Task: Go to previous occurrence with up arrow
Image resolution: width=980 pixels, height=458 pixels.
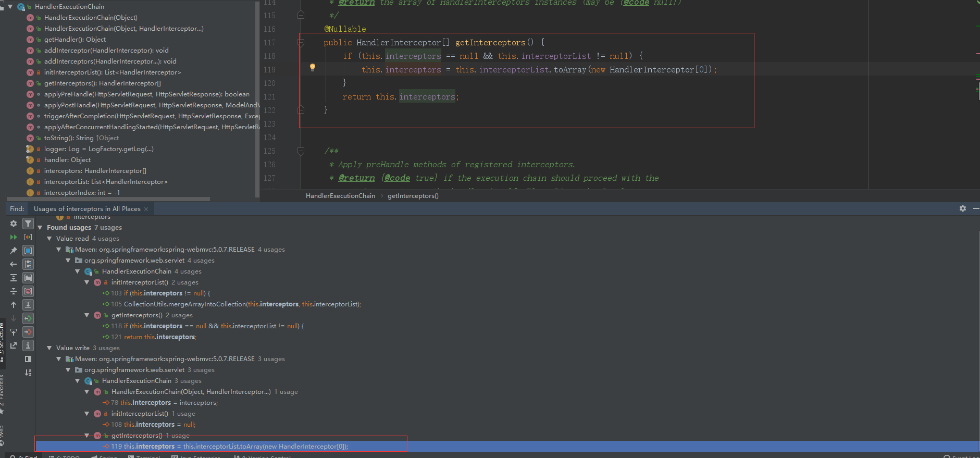Action: (14, 305)
